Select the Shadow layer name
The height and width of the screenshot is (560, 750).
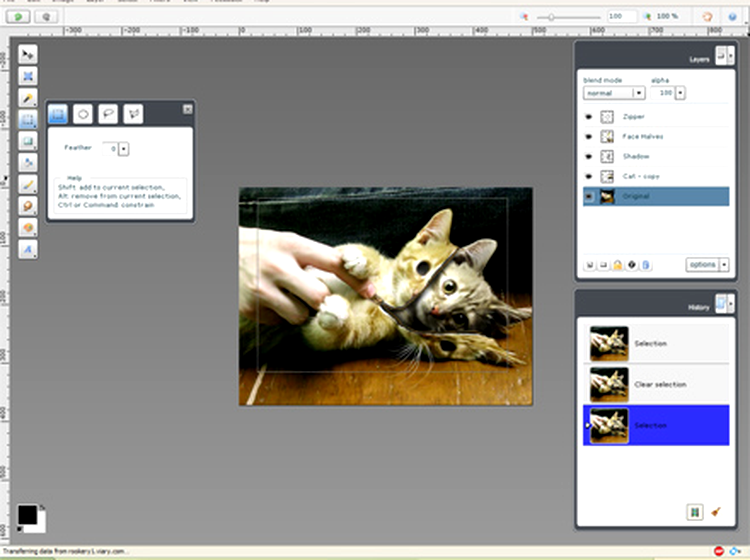pos(636,156)
